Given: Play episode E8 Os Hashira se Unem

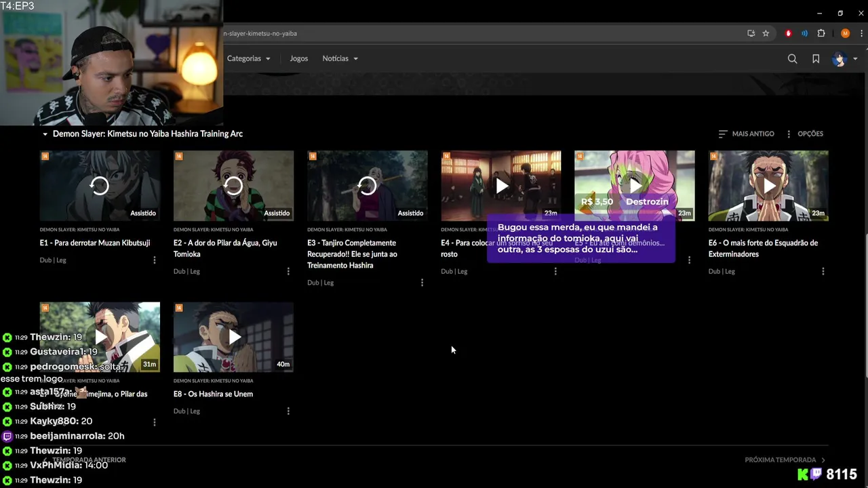Looking at the screenshot, I should [x=233, y=337].
